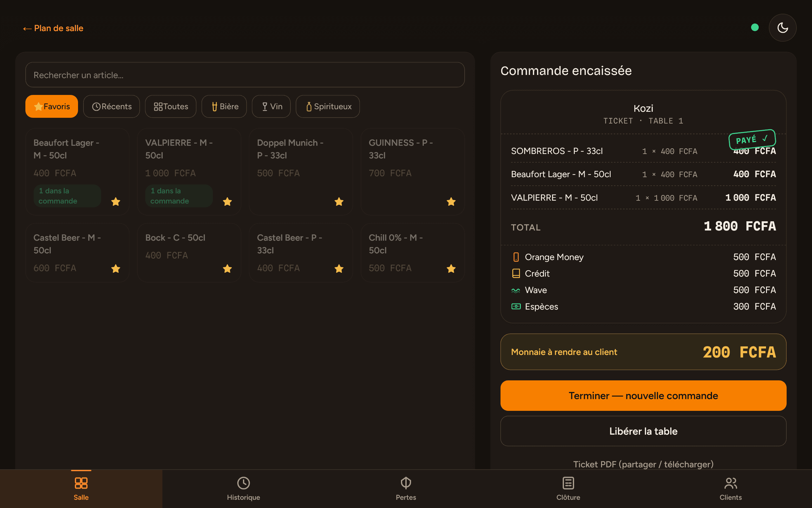Screen dimensions: 812x508
Task: Toggle favorite star on Castel Beer M 50cl card
Action: coord(116,269)
